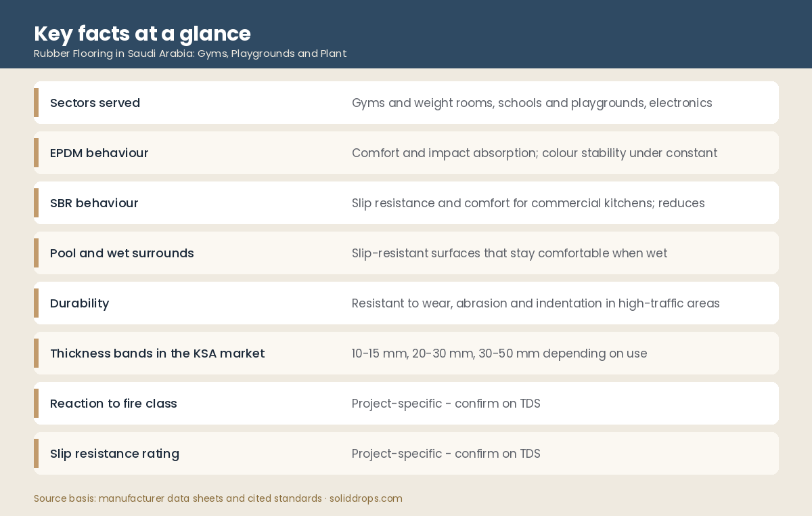Select 'Thickness bands in the KSA market'
812x516 pixels.
(157, 353)
